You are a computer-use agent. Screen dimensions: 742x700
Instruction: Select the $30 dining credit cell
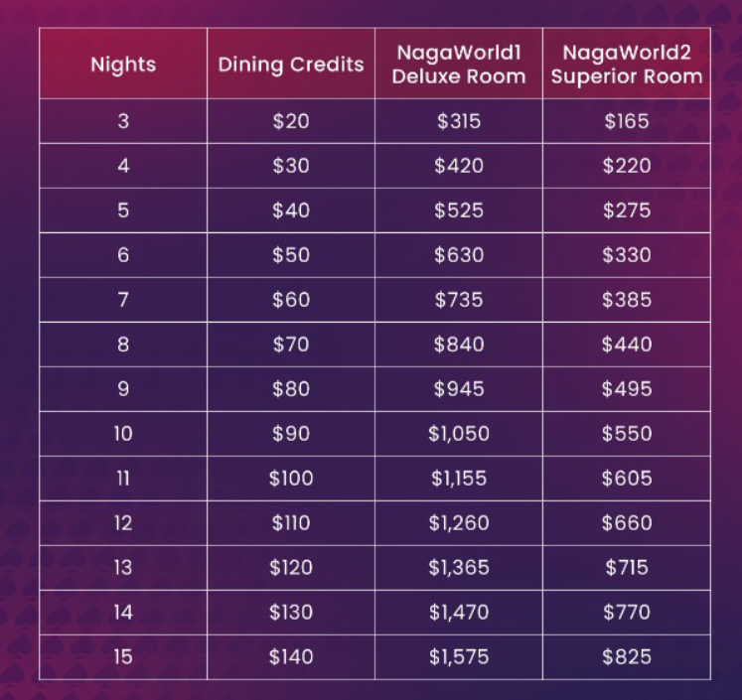point(291,166)
